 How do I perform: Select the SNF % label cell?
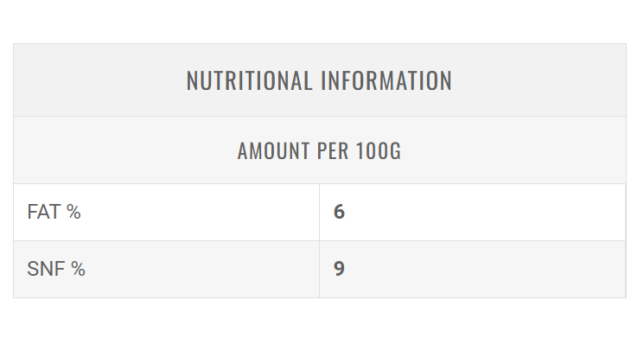(x=166, y=269)
